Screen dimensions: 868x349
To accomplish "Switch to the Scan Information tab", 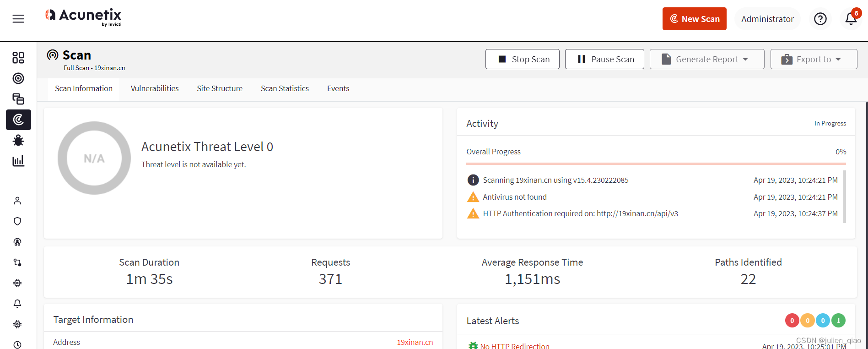I will point(84,89).
